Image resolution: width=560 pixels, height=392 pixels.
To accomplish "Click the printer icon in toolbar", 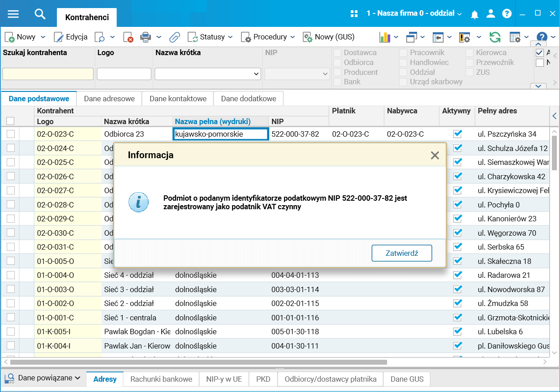I will [x=145, y=37].
